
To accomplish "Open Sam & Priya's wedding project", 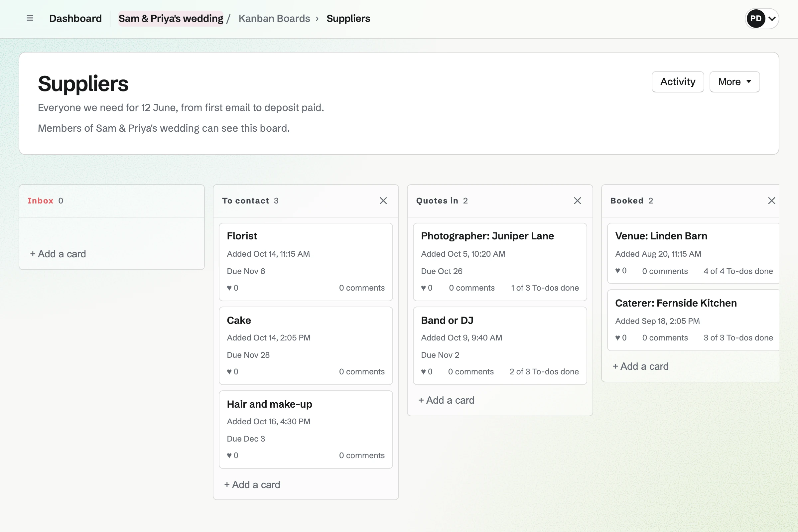I will pos(171,18).
